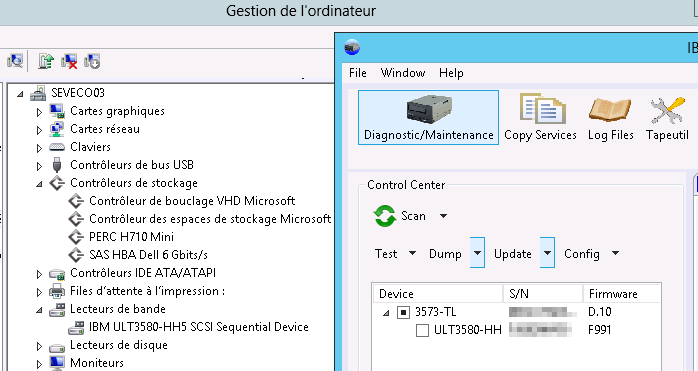Viewport: 698px width, 371px height.
Task: Open the Config dropdown arrow
Action: tap(615, 253)
